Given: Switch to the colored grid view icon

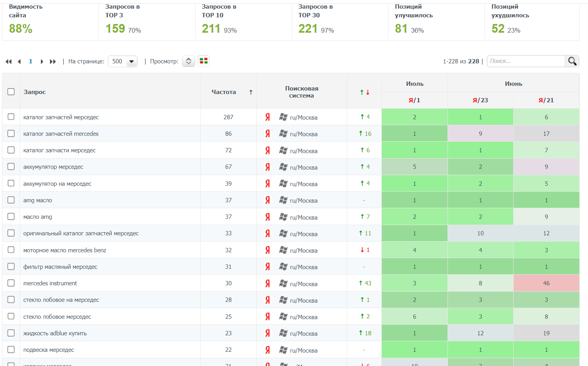Looking at the screenshot, I should coord(203,61).
